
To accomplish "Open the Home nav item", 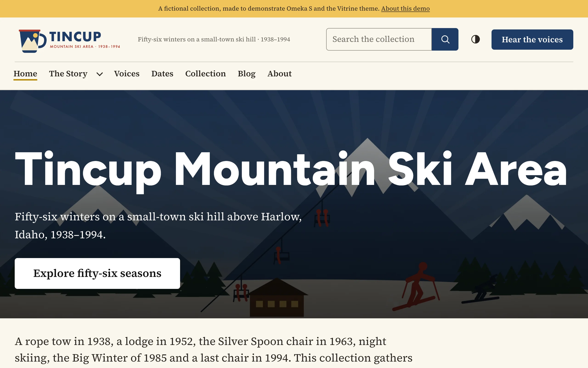I will [25, 74].
